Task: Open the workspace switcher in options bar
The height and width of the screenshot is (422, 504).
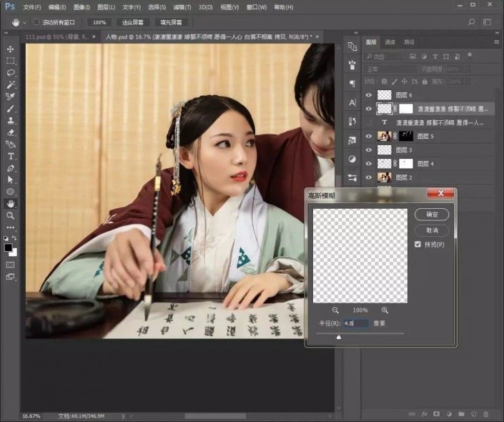Action: 487,22
